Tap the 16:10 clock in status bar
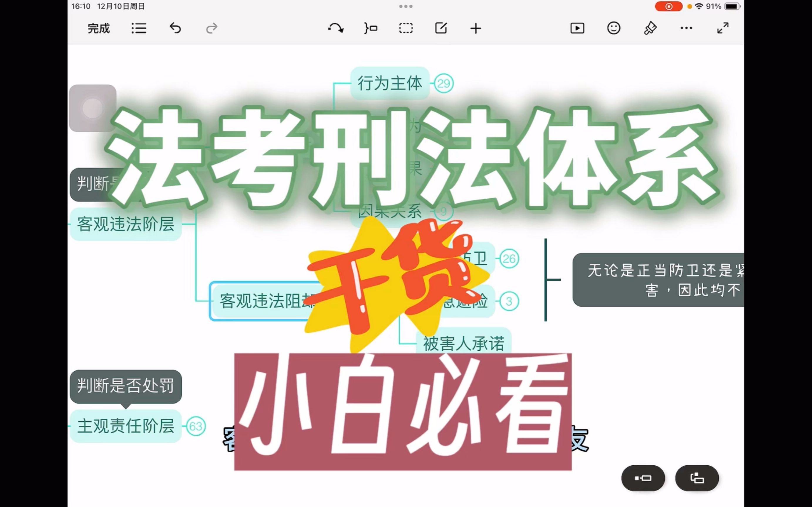This screenshot has height=507, width=812. pyautogui.click(x=81, y=6)
